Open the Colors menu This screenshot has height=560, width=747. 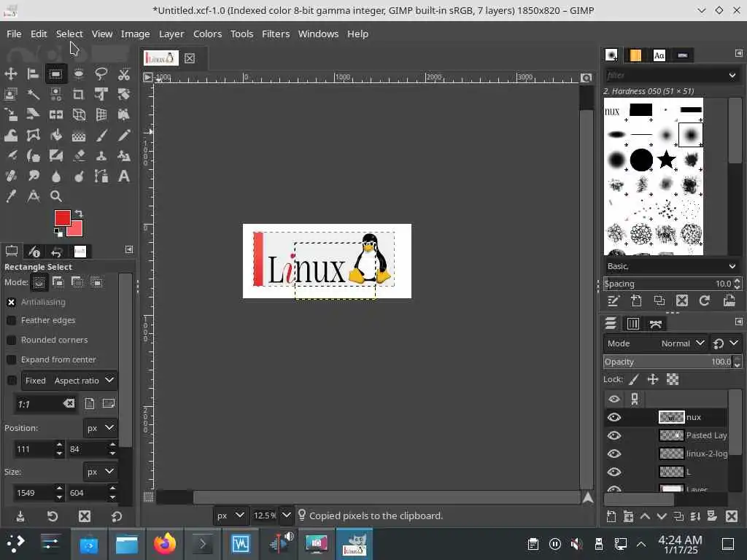tap(207, 34)
